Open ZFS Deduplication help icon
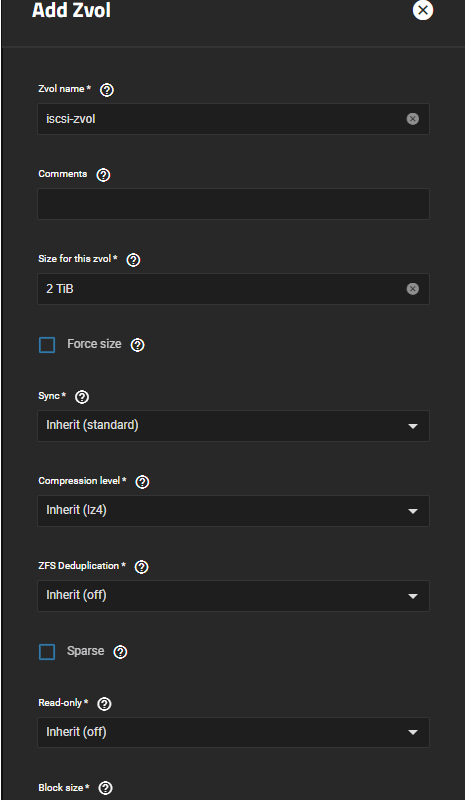The width and height of the screenshot is (465, 800). (141, 567)
